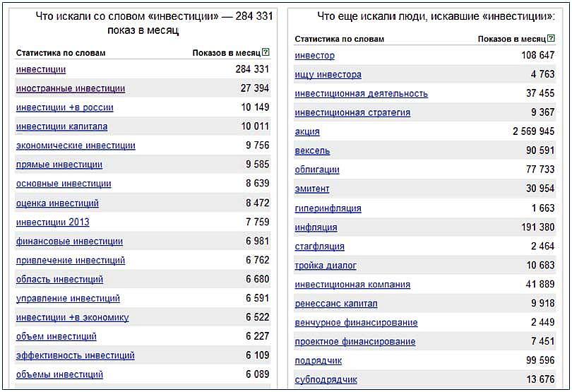Click the 'субподрядчик' link
Viewport: 572px width, 392px height.
click(x=326, y=379)
